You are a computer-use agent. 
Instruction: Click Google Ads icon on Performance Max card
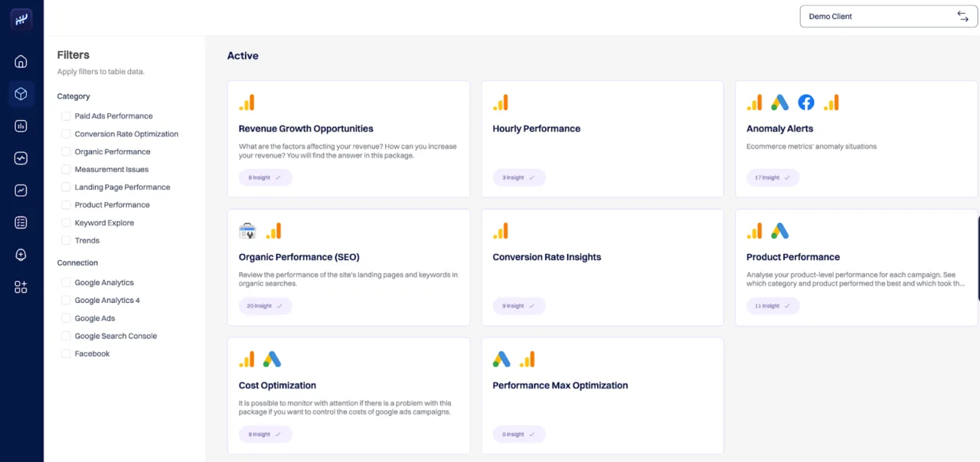click(501, 360)
